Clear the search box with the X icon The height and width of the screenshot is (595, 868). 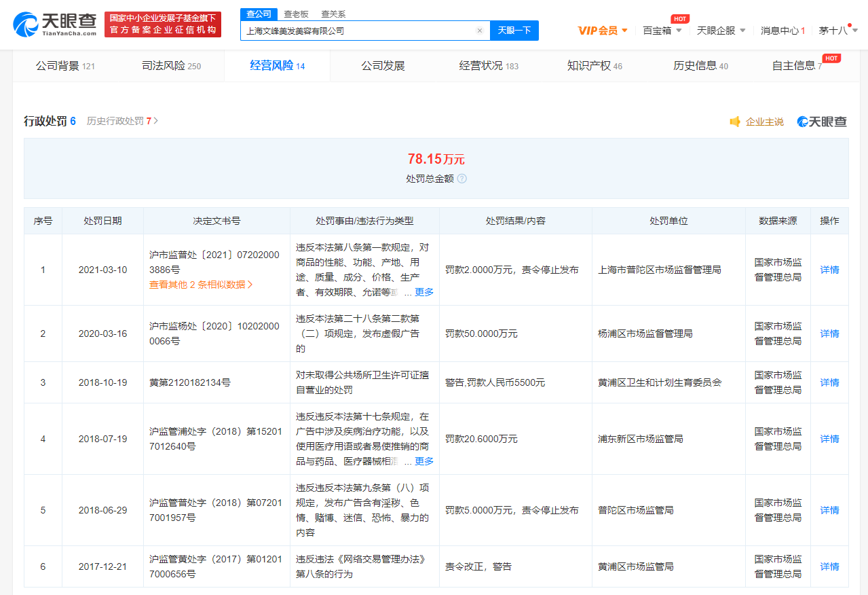pyautogui.click(x=480, y=31)
